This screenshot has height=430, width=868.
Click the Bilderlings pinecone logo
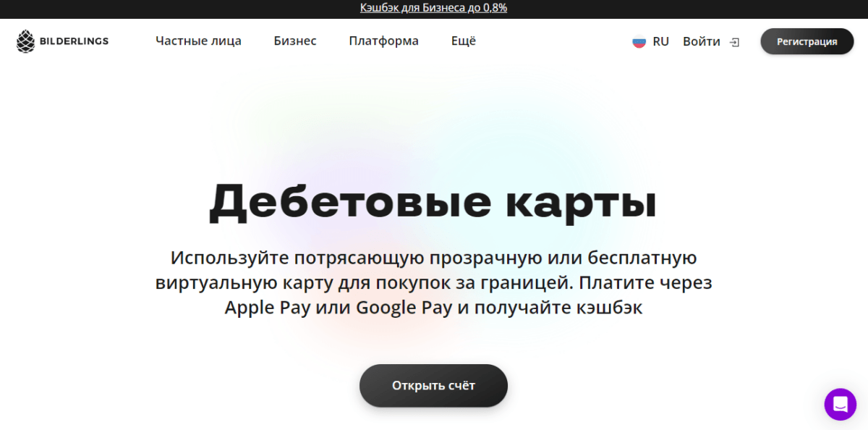coord(25,41)
